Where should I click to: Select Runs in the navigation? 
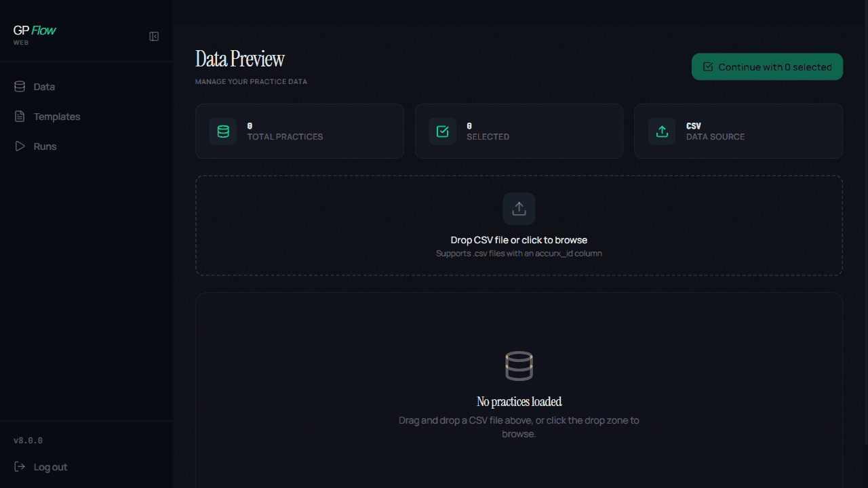tap(44, 146)
